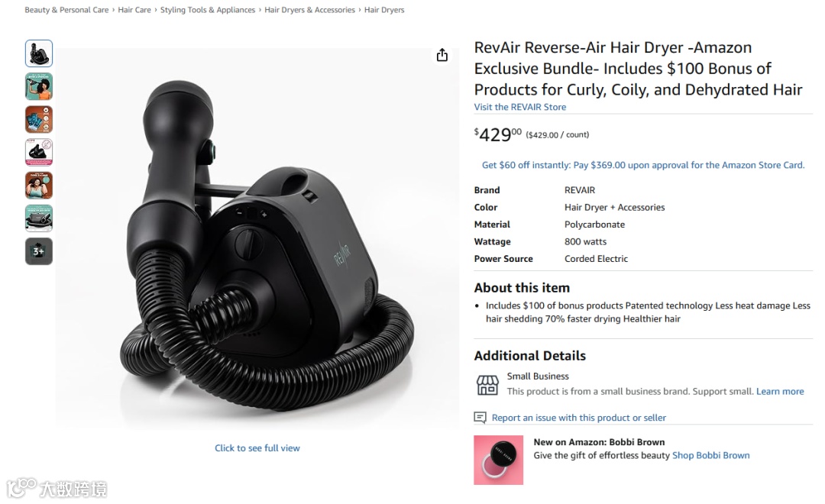This screenshot has width=825, height=504.
Task: Click to see full view link
Action: [257, 448]
